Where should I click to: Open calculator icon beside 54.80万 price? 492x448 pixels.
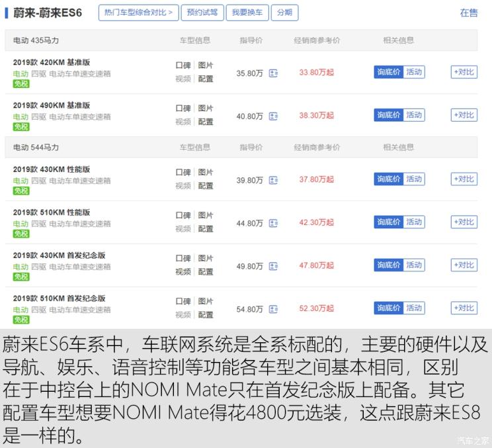tap(273, 309)
